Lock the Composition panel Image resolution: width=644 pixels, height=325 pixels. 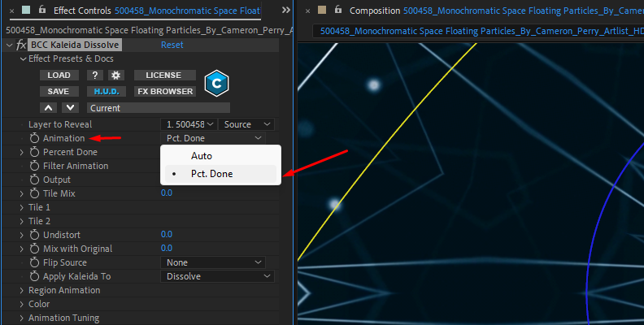(338, 10)
